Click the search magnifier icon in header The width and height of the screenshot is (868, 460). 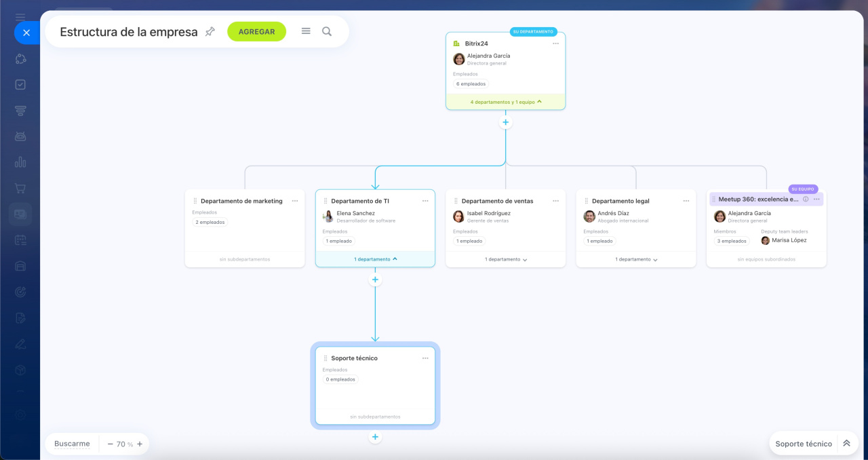(x=327, y=31)
